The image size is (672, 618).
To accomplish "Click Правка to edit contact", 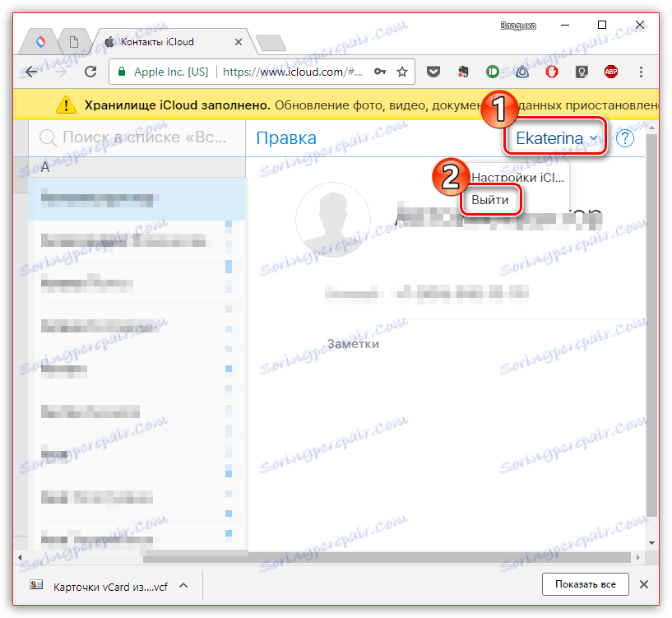I will (x=286, y=138).
